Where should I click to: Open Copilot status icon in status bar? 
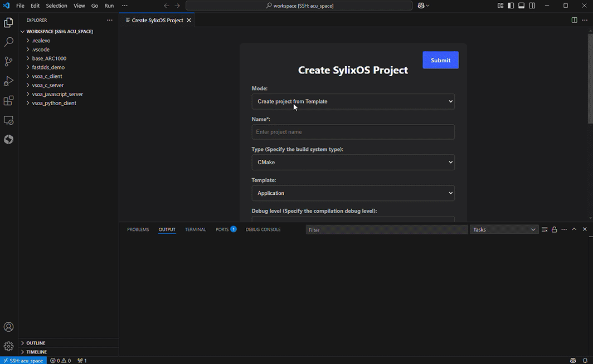point(573,361)
